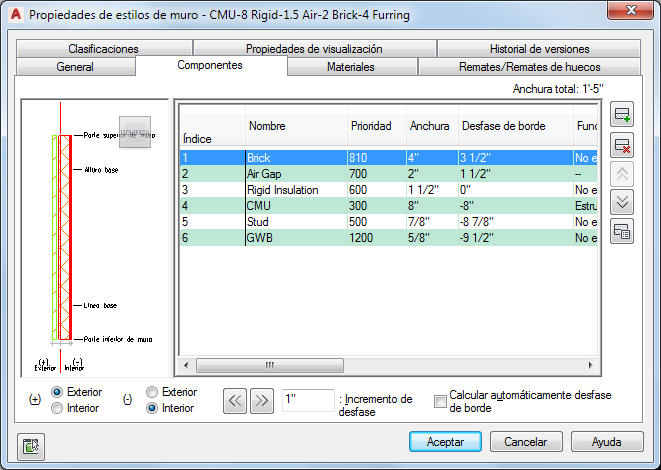Click the Incremento de desfase input field
Screen dimensions: 661x470
pyautogui.click(x=308, y=400)
